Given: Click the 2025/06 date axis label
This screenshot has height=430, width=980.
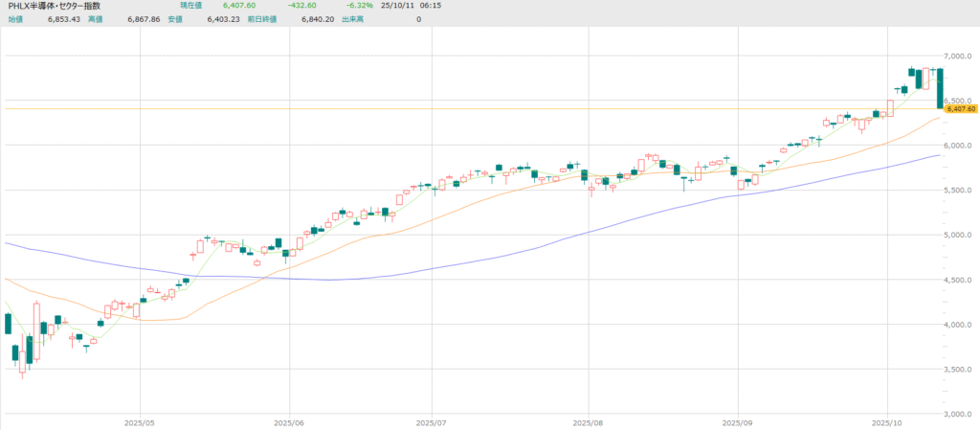Looking at the screenshot, I should [289, 421].
